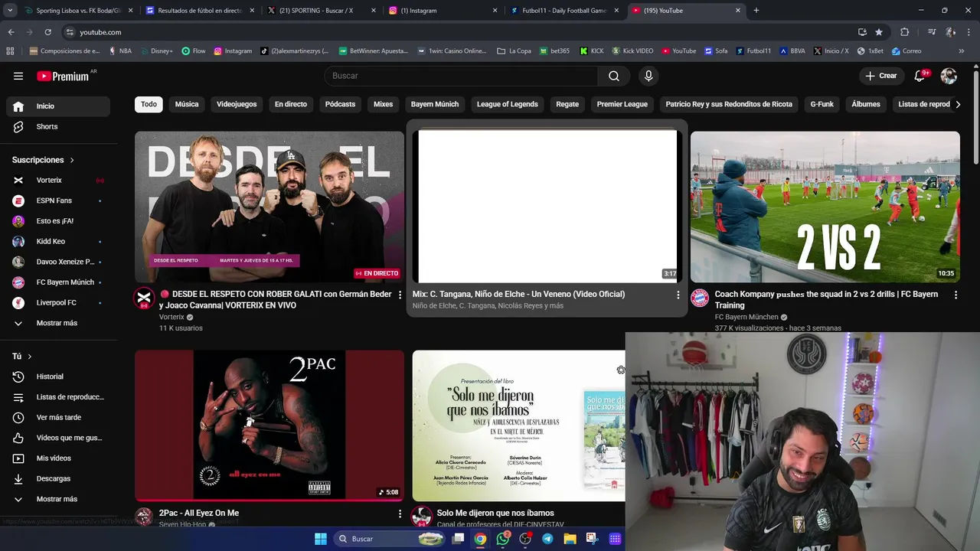
Task: Open the Chrome extensions puzzle icon
Action: (905, 32)
